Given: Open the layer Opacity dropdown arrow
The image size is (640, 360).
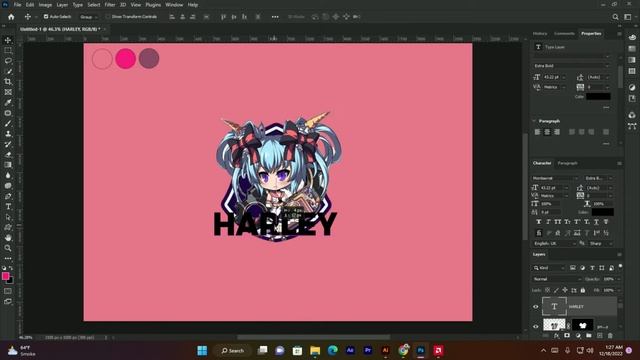Looking at the screenshot, I should click(x=619, y=279).
